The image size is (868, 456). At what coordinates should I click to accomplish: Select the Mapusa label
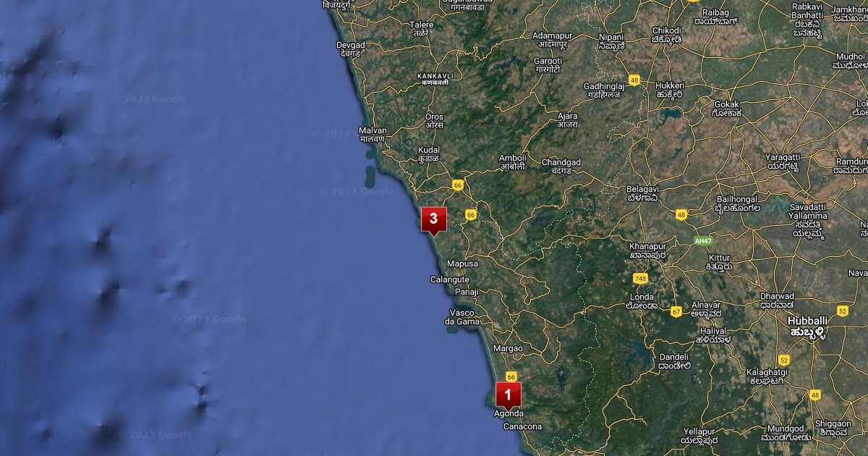[x=462, y=263]
